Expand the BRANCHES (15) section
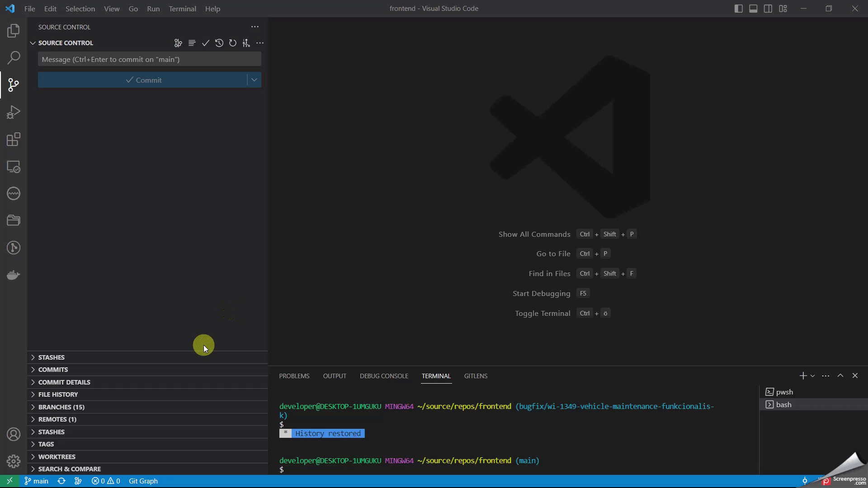The image size is (868, 488). pyautogui.click(x=61, y=407)
